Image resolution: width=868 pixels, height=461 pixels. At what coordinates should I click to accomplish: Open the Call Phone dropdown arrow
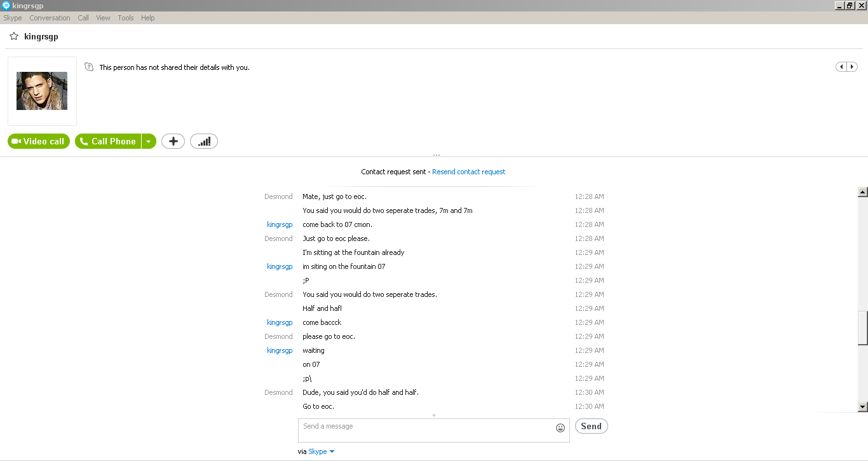pos(148,141)
